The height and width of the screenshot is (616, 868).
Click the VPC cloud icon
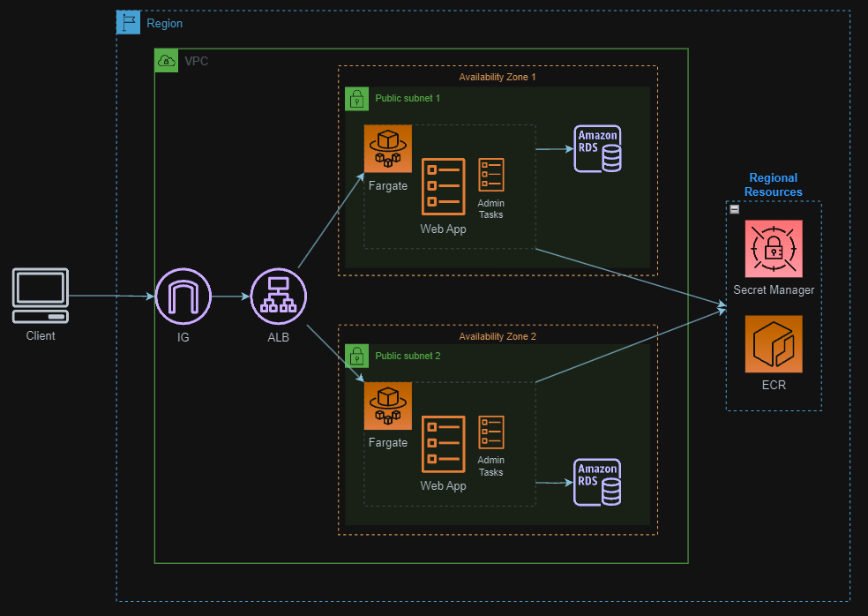[167, 60]
